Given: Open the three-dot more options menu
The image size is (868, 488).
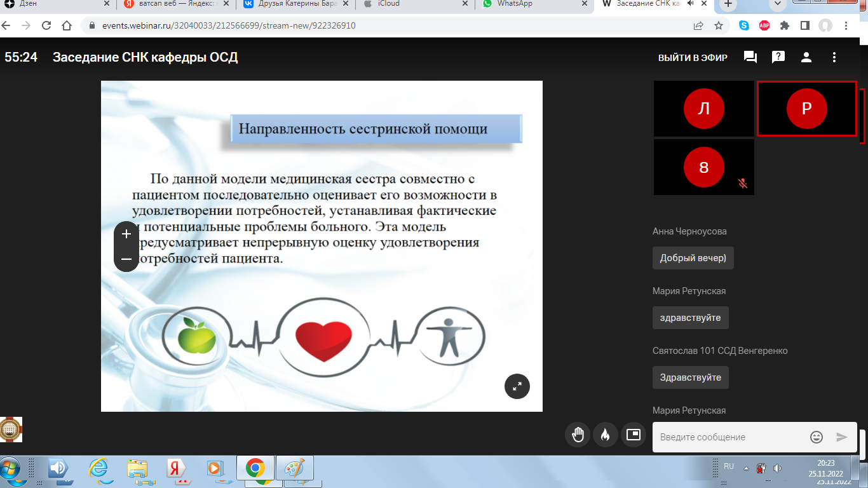Looking at the screenshot, I should click(834, 57).
